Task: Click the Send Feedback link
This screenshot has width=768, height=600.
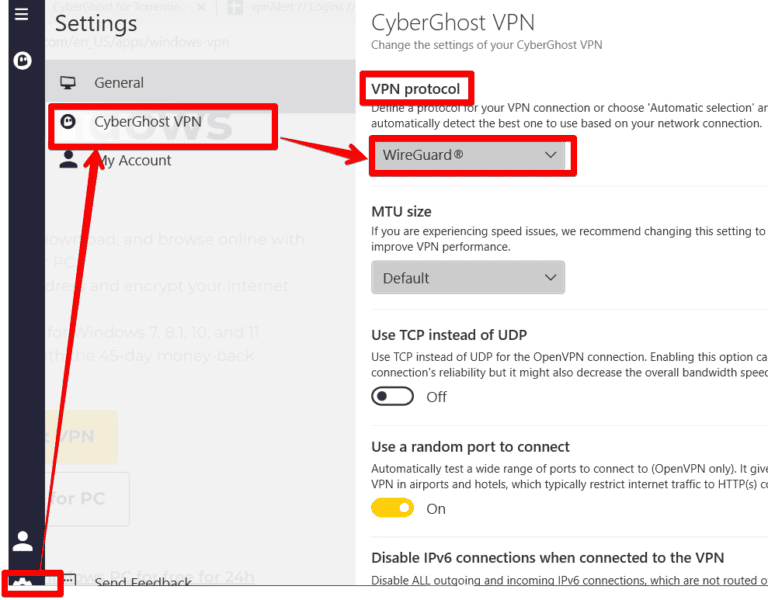Action: click(142, 582)
